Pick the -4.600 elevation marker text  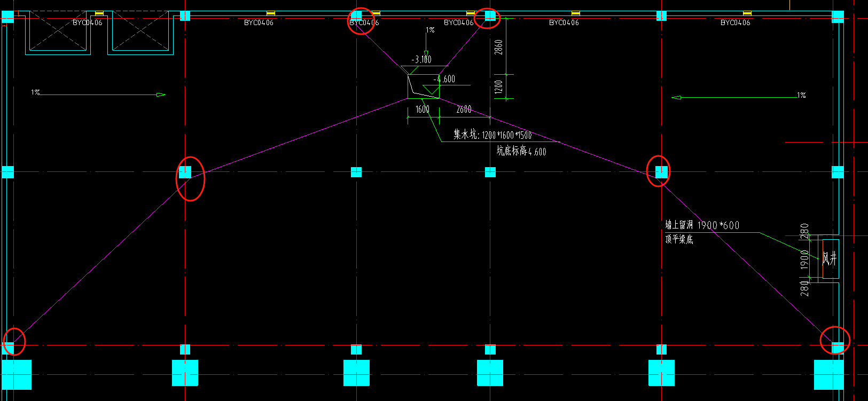444,79
